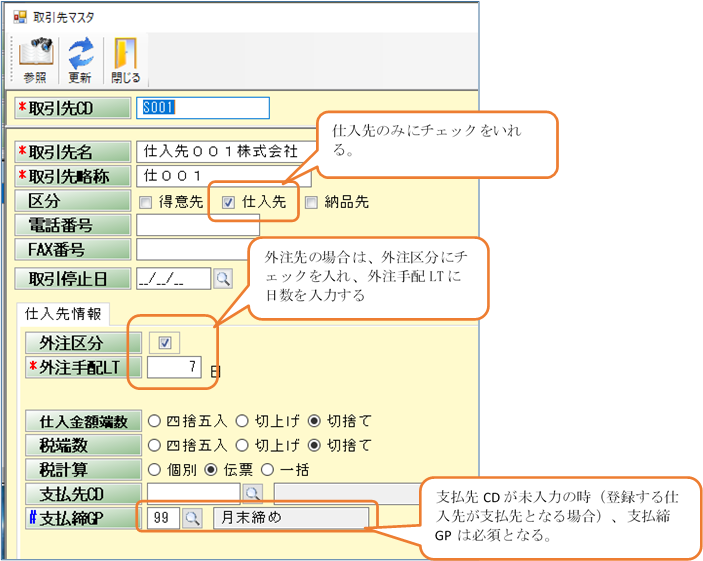Choose 一括 for 税計算

pyautogui.click(x=267, y=470)
